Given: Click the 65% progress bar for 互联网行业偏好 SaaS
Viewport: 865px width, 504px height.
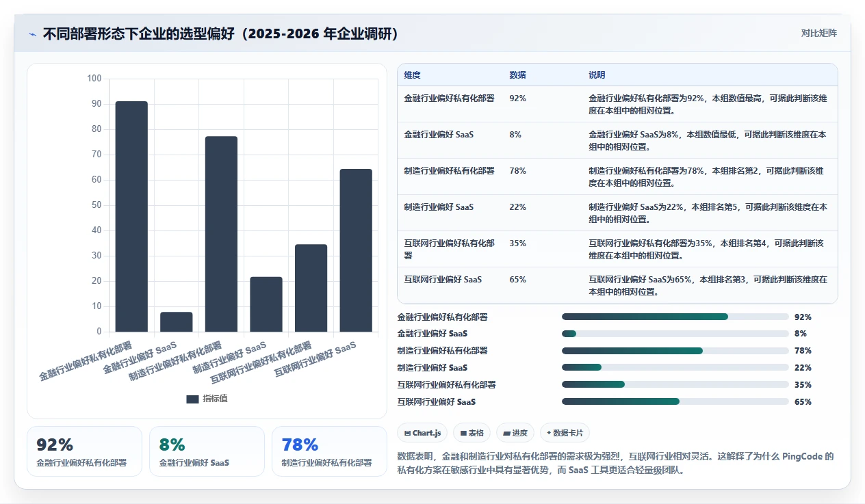Looking at the screenshot, I should [x=675, y=402].
